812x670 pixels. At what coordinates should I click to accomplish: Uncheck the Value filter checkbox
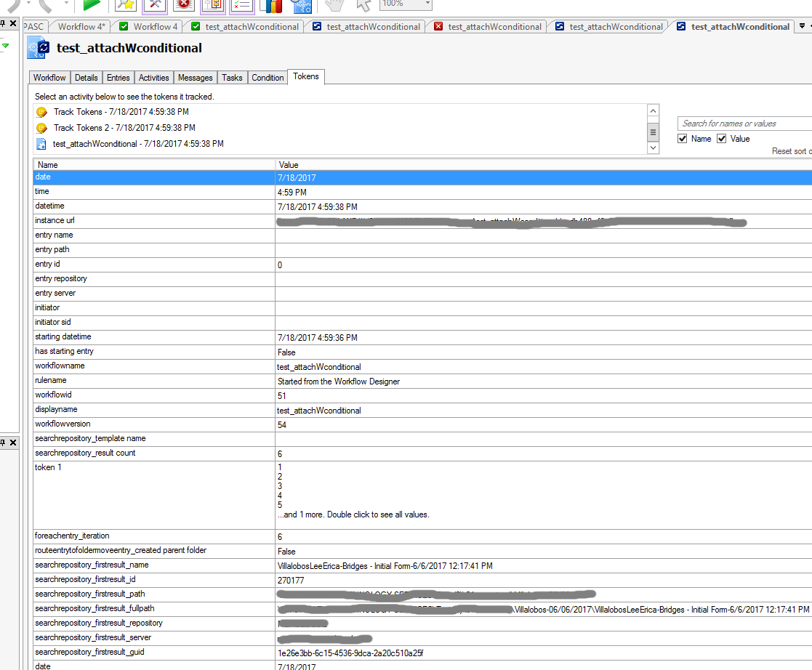pos(722,139)
